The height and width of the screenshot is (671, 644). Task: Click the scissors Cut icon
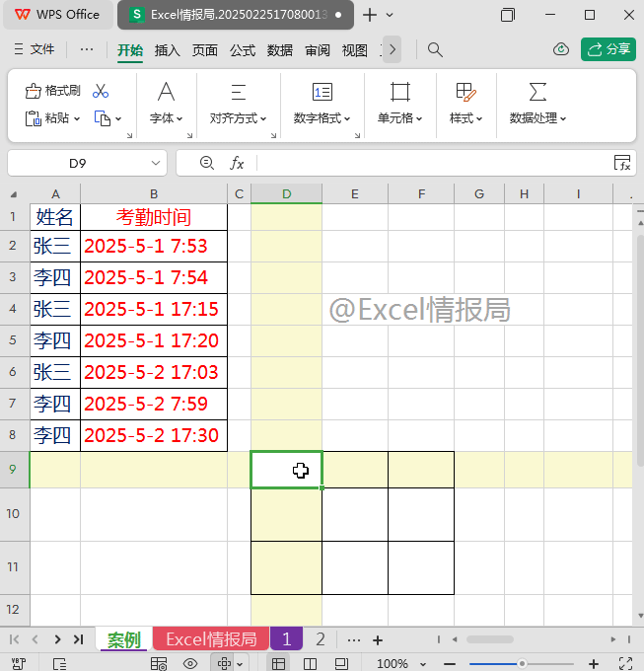[101, 91]
